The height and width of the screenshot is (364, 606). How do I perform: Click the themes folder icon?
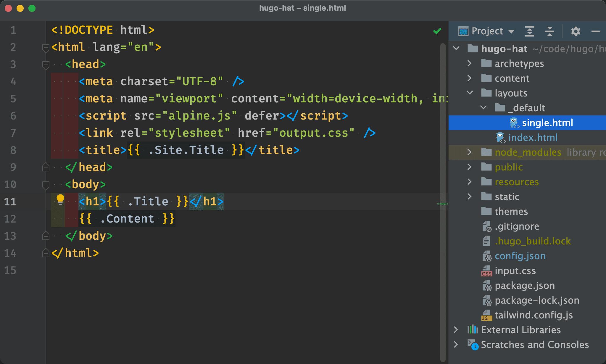[x=486, y=211]
